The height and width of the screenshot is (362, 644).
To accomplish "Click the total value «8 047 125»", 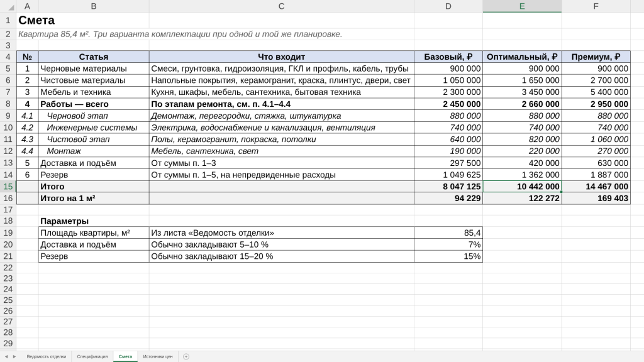I will point(448,186).
